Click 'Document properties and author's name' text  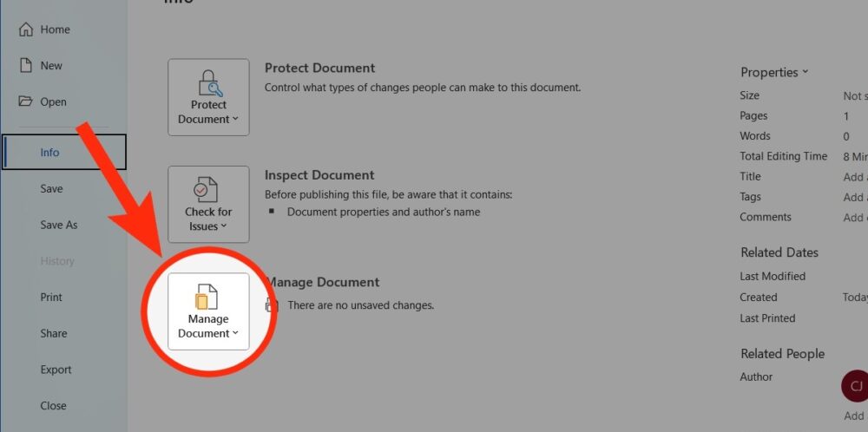tap(384, 212)
